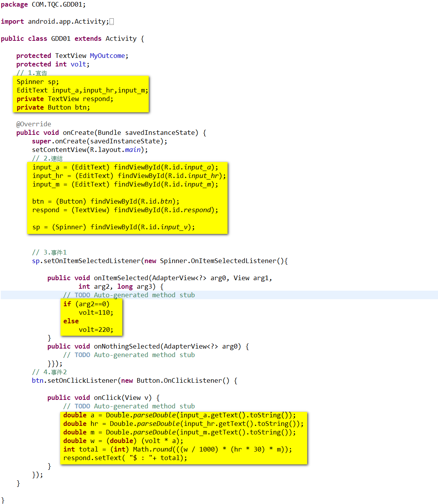
Task: Click the 'input_m = (EditText) findViewById' line
Action: pyautogui.click(x=125, y=185)
